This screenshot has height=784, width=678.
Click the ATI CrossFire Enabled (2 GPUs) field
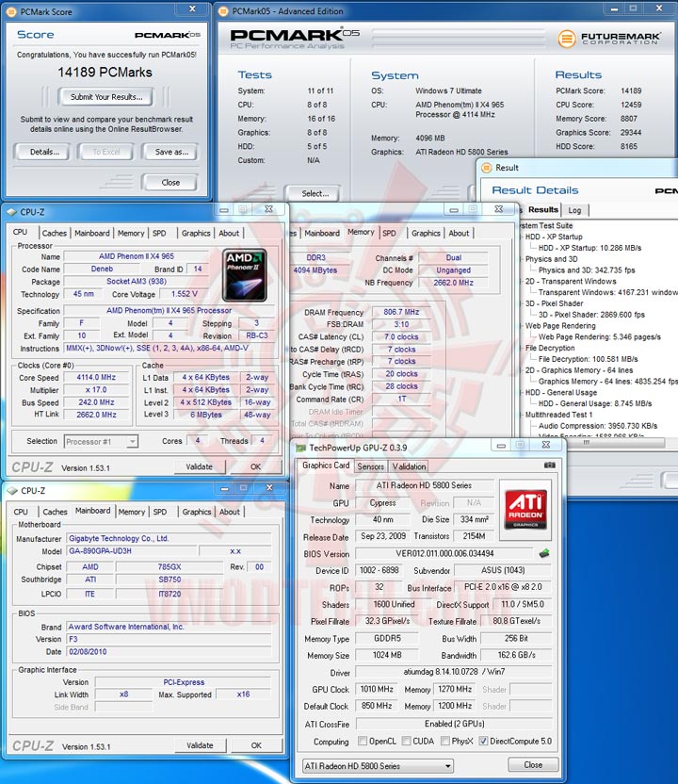tap(454, 724)
